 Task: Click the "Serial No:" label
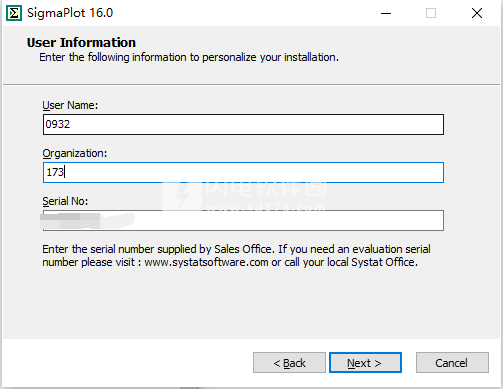pos(65,201)
